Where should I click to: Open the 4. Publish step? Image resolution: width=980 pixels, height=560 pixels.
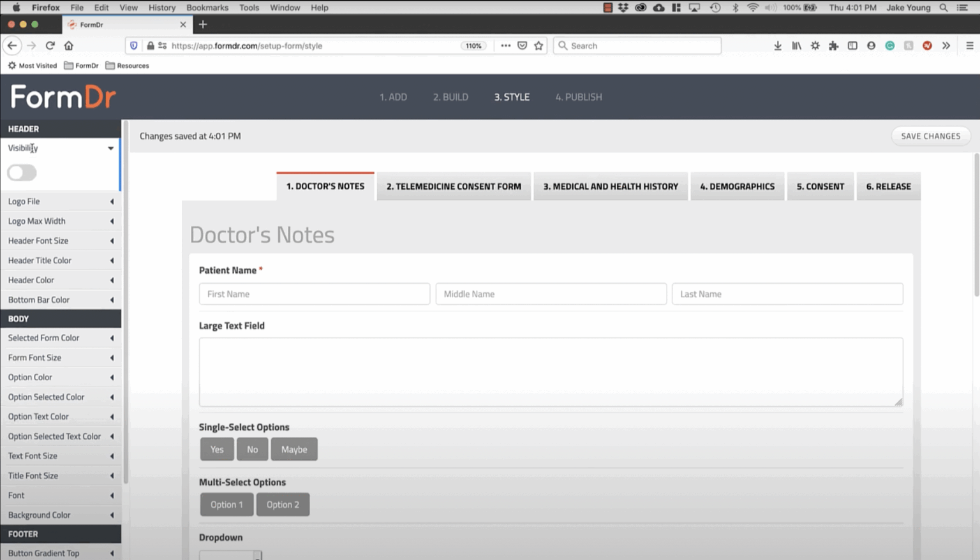[x=578, y=97]
